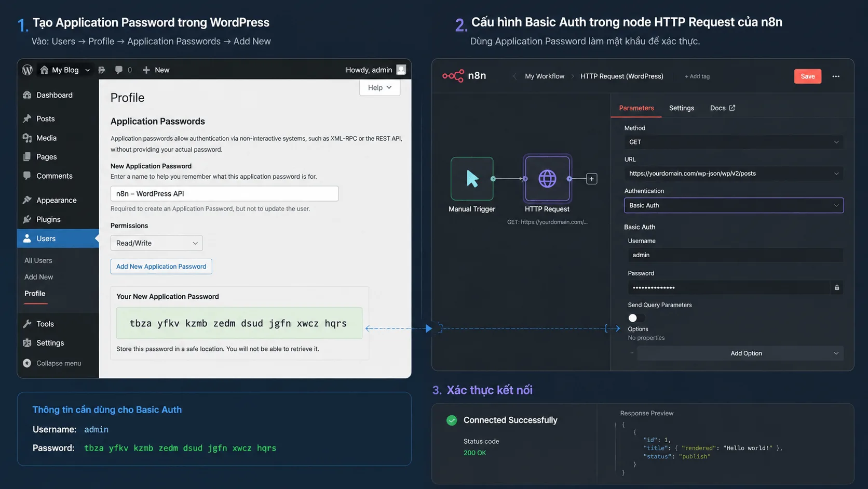This screenshot has height=489, width=868.
Task: Click the green Connected Successfully check icon
Action: pyautogui.click(x=452, y=420)
